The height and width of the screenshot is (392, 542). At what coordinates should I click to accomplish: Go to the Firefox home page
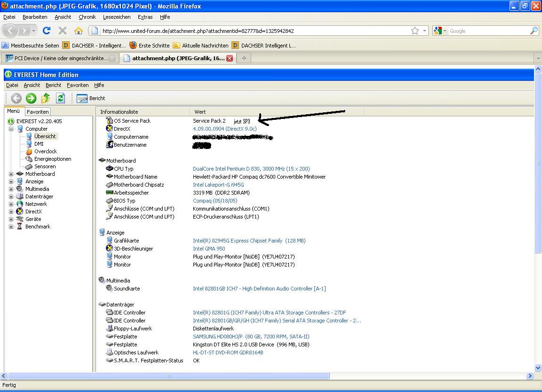pyautogui.click(x=79, y=31)
